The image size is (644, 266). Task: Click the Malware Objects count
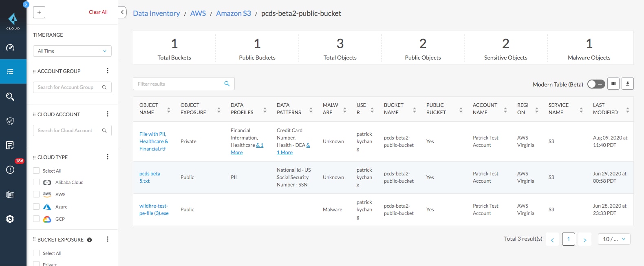coord(589,44)
